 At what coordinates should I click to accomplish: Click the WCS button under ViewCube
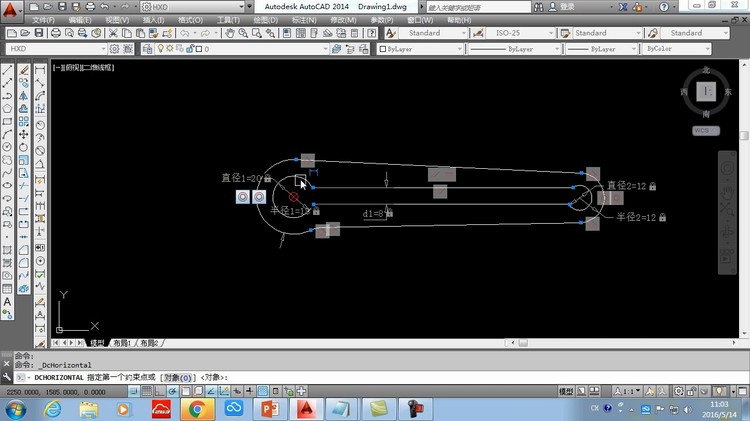pyautogui.click(x=706, y=131)
